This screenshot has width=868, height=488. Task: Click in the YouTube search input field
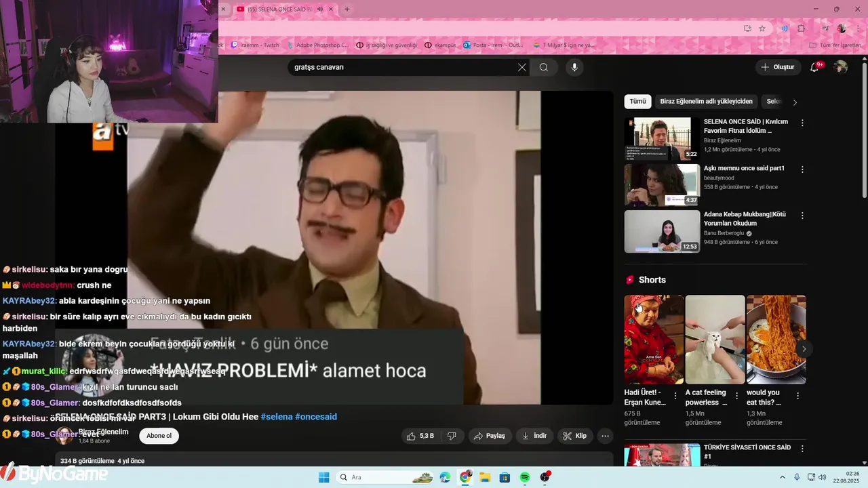(402, 67)
